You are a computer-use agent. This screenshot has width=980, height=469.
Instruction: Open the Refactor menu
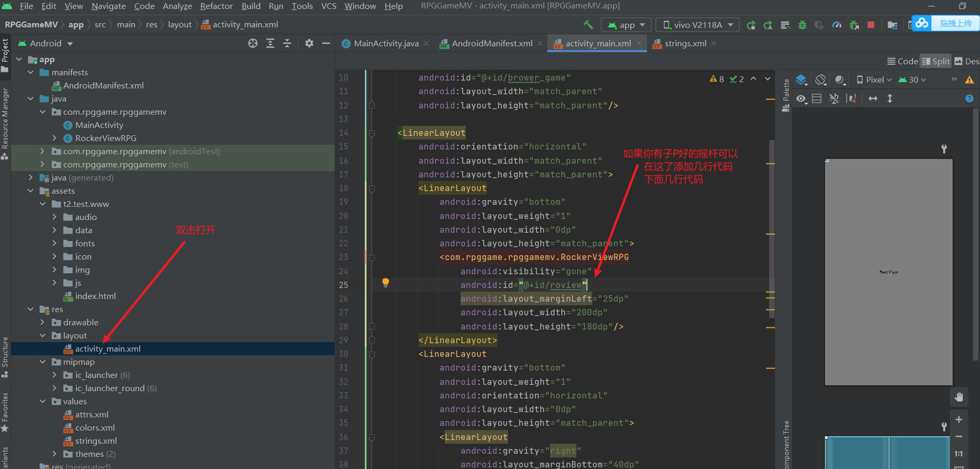coord(216,6)
